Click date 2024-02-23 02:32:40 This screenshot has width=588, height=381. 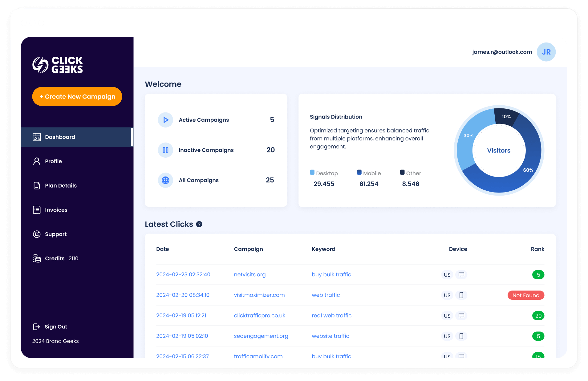(183, 274)
